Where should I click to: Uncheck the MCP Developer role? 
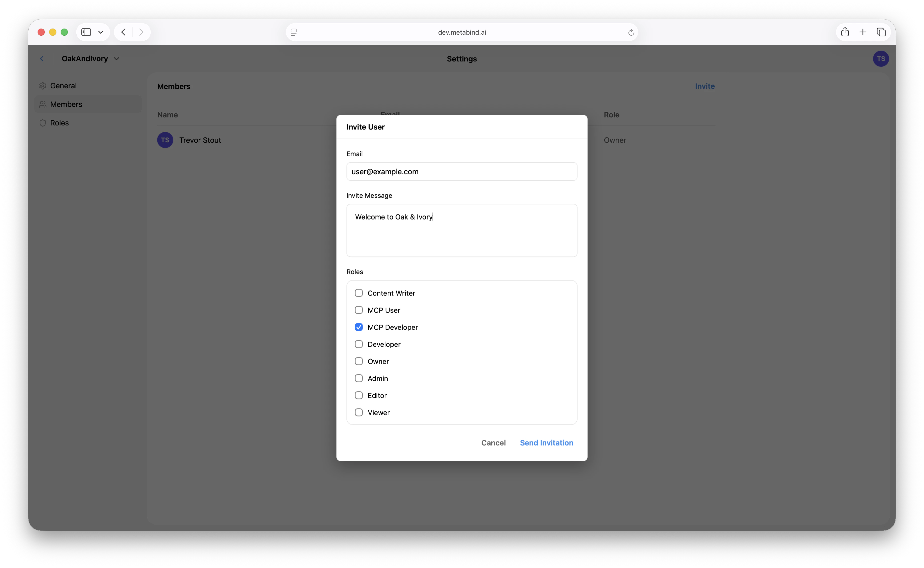[x=359, y=327]
